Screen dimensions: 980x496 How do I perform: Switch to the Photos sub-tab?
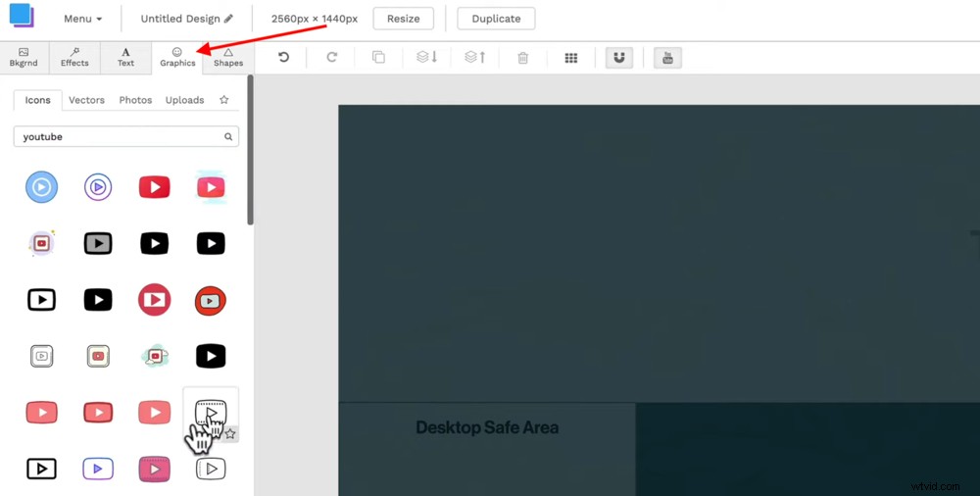pos(135,100)
